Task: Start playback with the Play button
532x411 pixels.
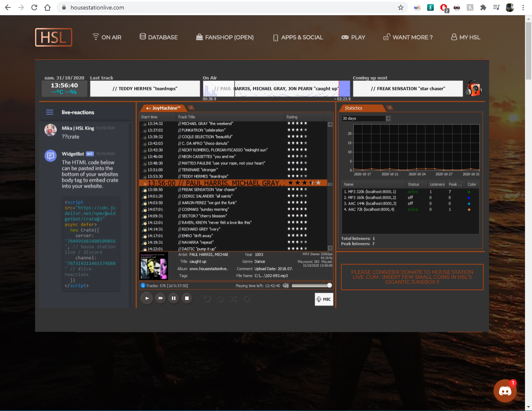Action: click(147, 298)
